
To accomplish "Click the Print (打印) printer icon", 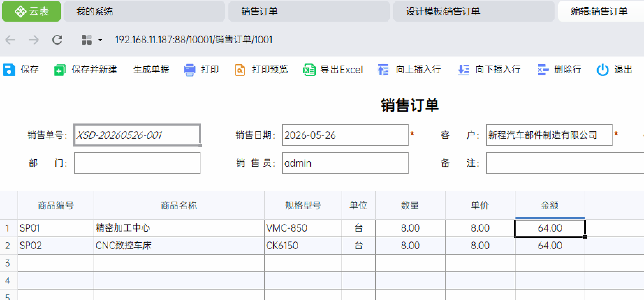I will coord(190,70).
